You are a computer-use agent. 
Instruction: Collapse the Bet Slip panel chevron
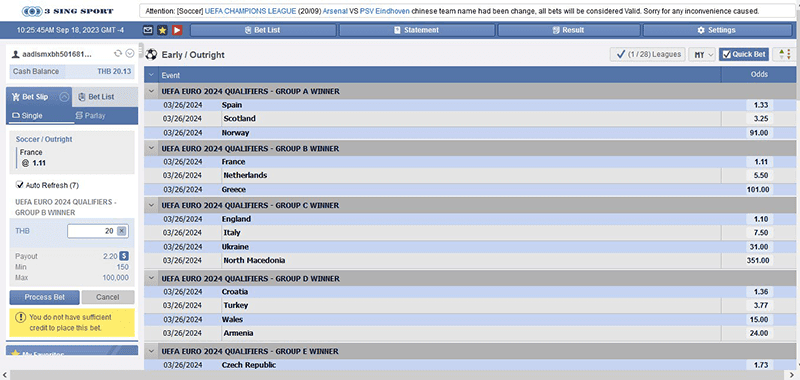(64, 97)
